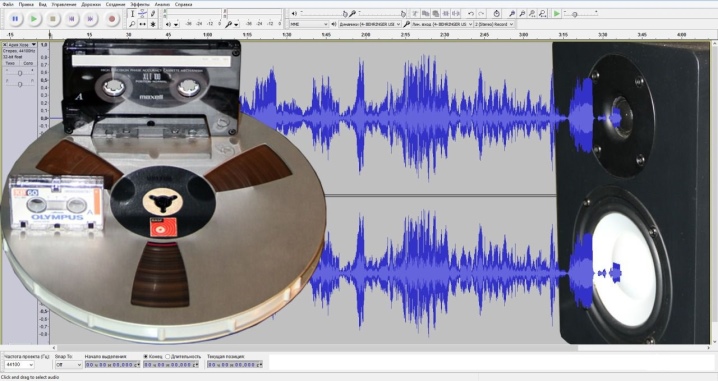This screenshot has height=381, width=718.
Task: Open the track name dropdown menu
Action: tap(22, 45)
